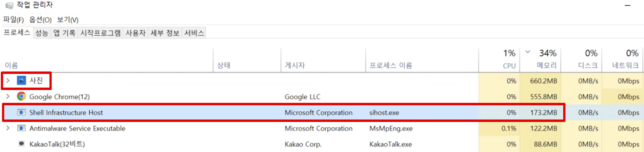Switch to the 세부 정보 tab
The image size is (644, 152).
click(x=165, y=33)
